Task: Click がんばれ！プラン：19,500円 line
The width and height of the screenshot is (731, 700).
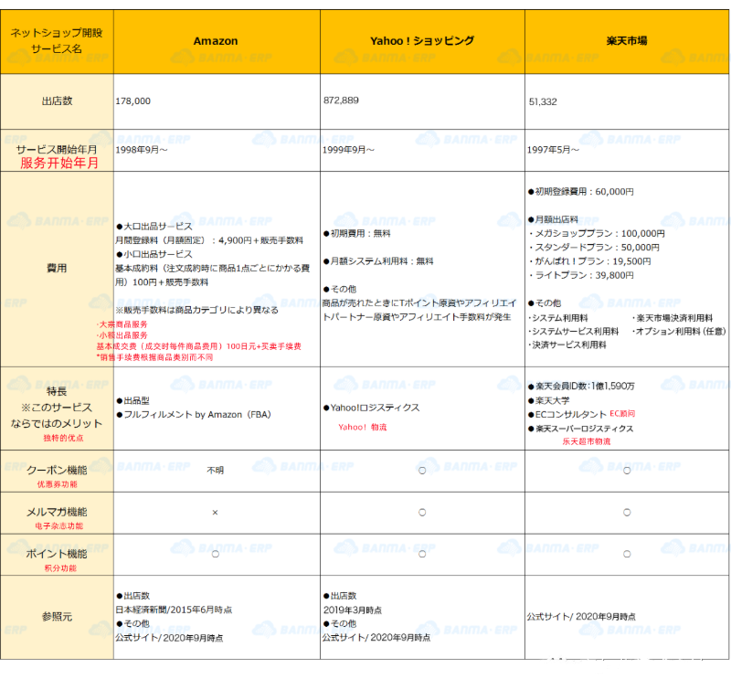Action: coord(589,261)
